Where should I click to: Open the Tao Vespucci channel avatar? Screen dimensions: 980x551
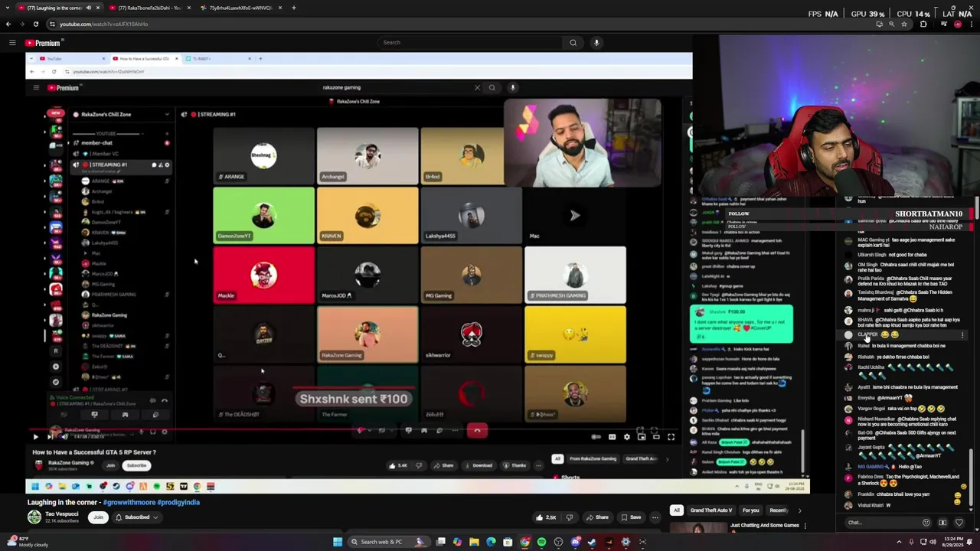pos(34,517)
